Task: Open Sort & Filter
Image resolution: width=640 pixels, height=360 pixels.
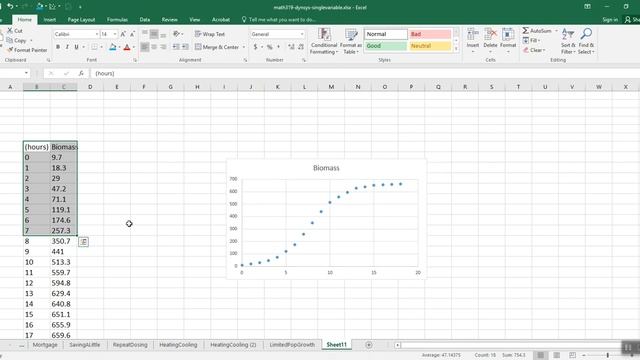Action: [x=568, y=41]
